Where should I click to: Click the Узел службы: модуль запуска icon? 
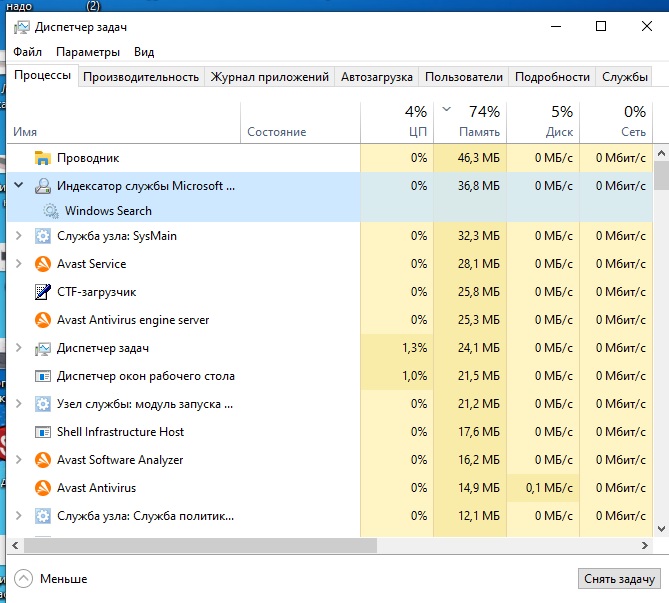(x=42, y=404)
